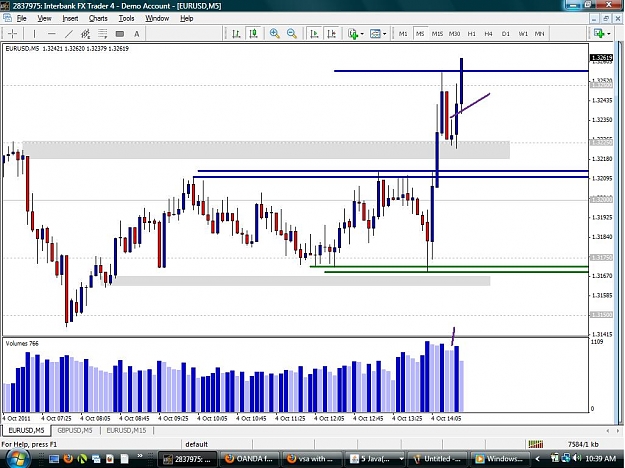
Task: Zoom out of the chart
Action: click(292, 34)
